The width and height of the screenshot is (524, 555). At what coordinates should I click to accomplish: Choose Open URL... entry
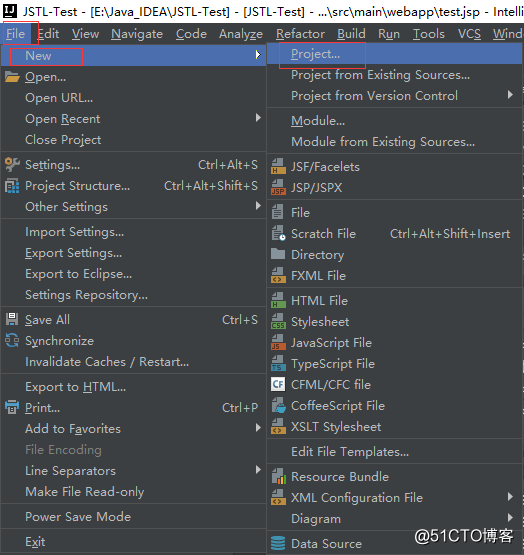click(133, 98)
